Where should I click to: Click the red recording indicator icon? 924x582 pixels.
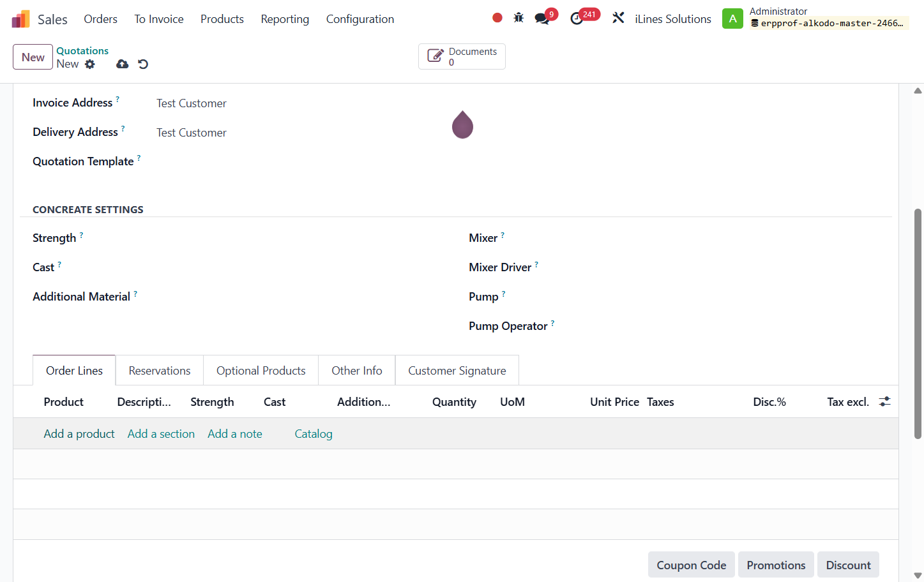(497, 18)
